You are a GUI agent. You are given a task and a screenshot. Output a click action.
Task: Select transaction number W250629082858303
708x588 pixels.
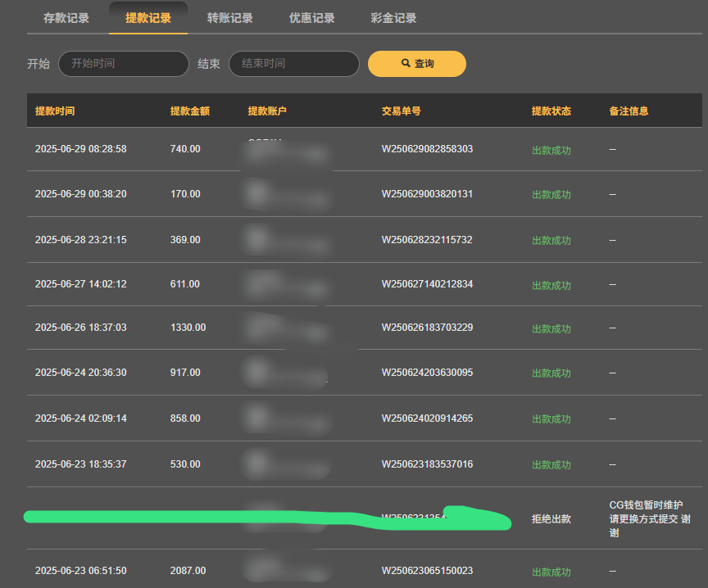click(427, 149)
